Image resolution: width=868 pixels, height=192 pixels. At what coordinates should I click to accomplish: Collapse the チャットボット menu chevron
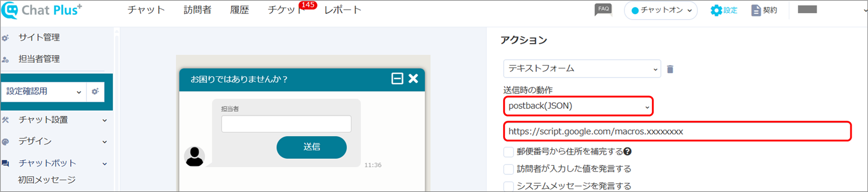tap(105, 164)
